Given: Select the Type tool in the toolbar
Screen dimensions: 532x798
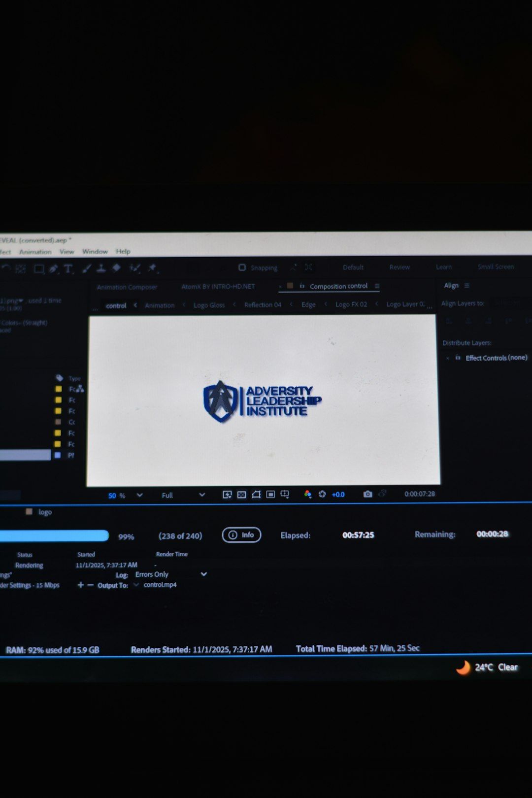Looking at the screenshot, I should (68, 268).
